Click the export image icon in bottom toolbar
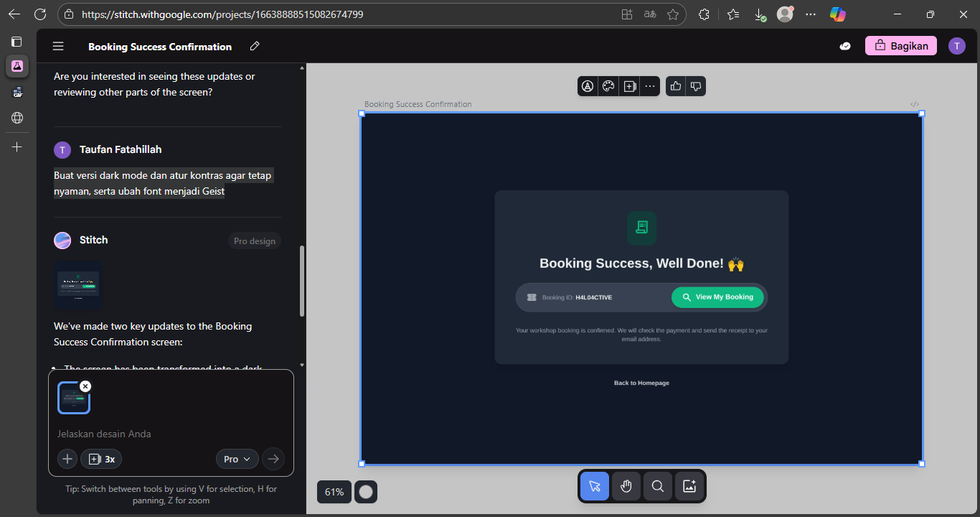Image resolution: width=980 pixels, height=517 pixels. [689, 486]
